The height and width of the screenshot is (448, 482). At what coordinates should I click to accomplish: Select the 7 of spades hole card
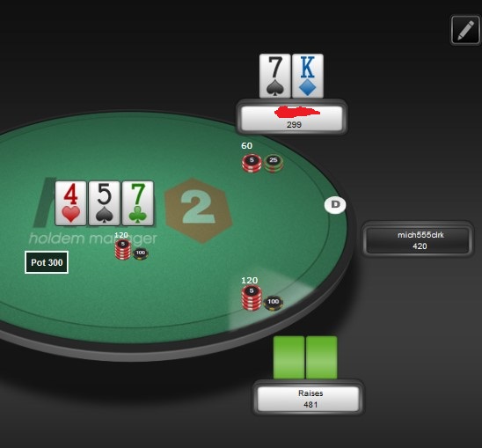click(x=274, y=76)
